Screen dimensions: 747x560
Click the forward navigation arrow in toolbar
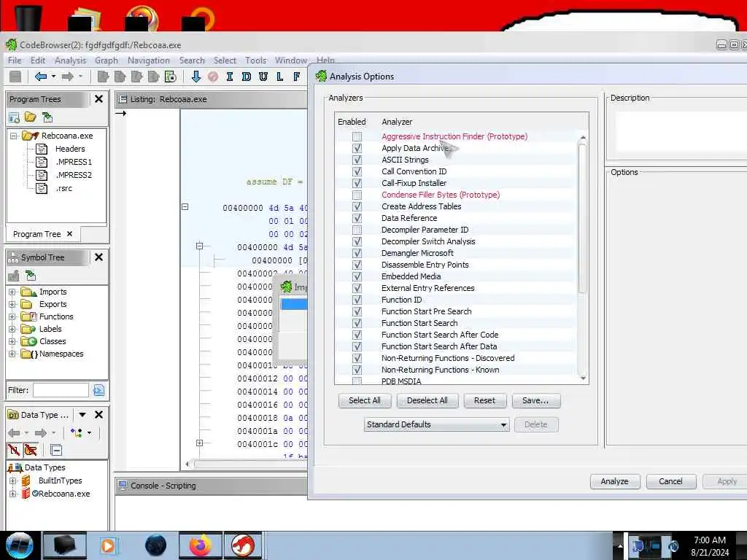pos(68,76)
